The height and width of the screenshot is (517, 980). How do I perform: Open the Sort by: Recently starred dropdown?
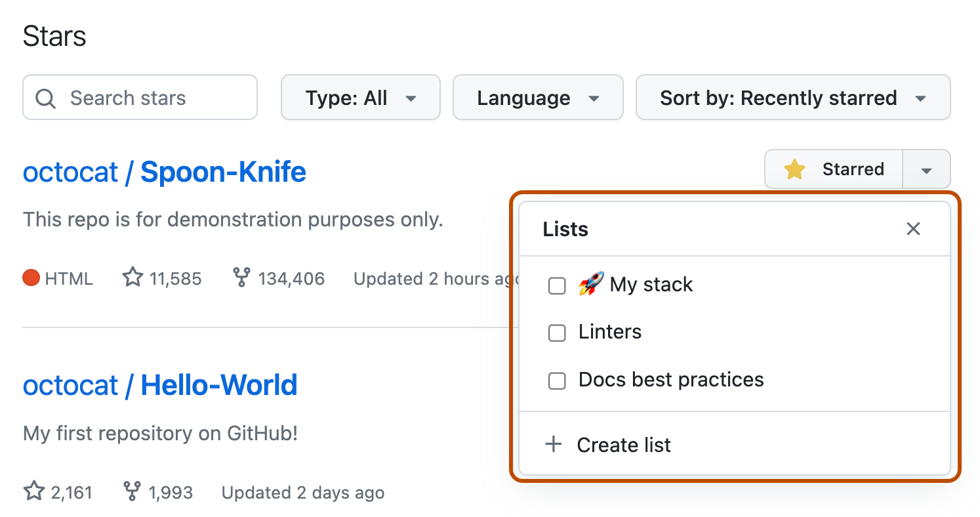point(792,97)
